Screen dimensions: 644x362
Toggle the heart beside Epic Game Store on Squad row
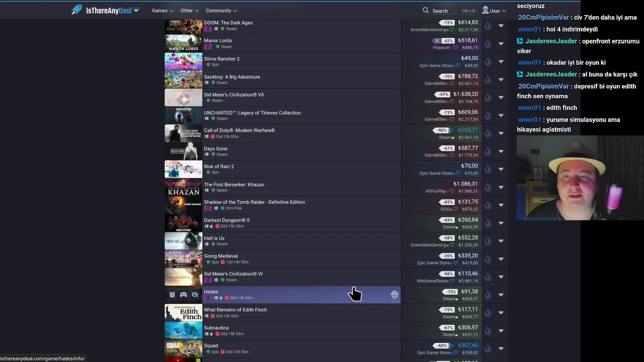[456, 353]
